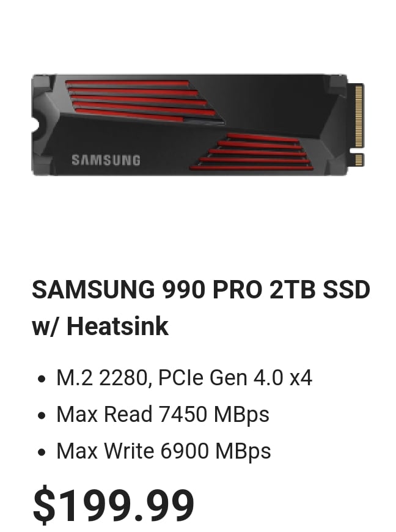396x532 pixels.
Task: Click the lower red heatsink fins
Action: tap(252, 151)
